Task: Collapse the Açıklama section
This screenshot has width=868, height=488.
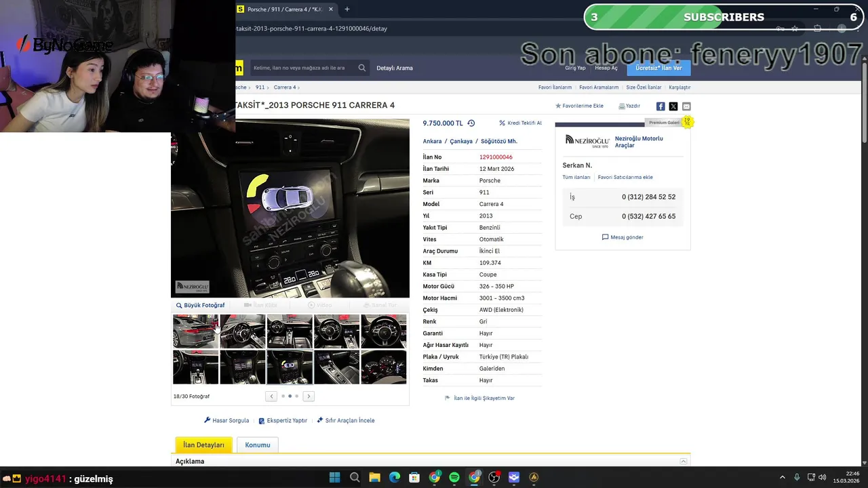Action: coord(684,462)
